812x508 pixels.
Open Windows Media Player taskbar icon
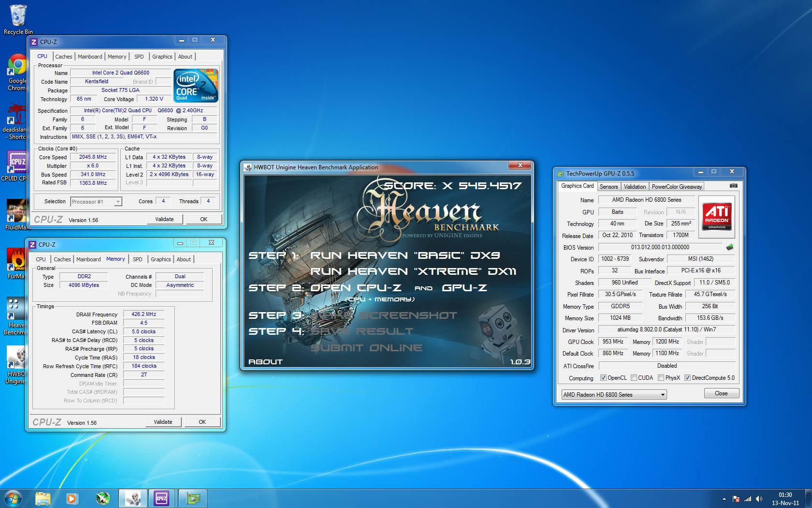tap(72, 498)
